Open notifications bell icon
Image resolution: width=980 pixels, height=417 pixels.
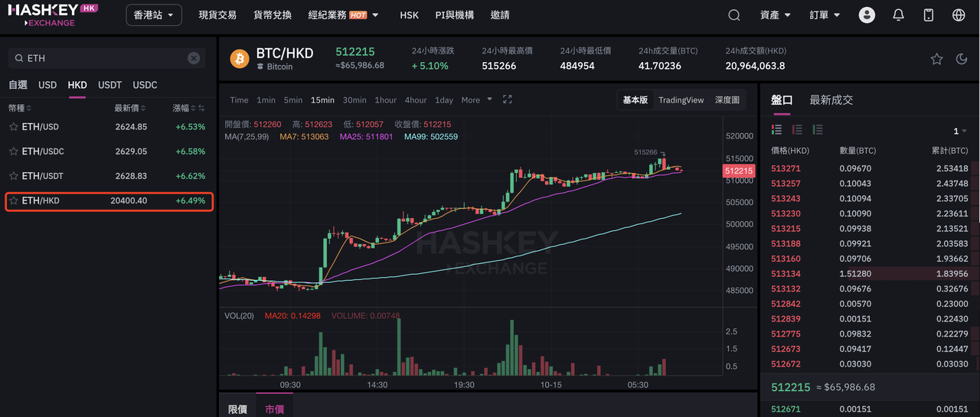pyautogui.click(x=899, y=15)
